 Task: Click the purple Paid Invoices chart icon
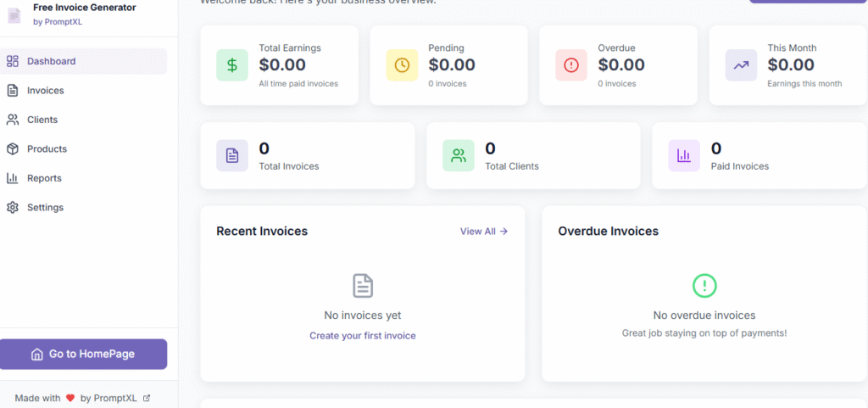tap(684, 155)
